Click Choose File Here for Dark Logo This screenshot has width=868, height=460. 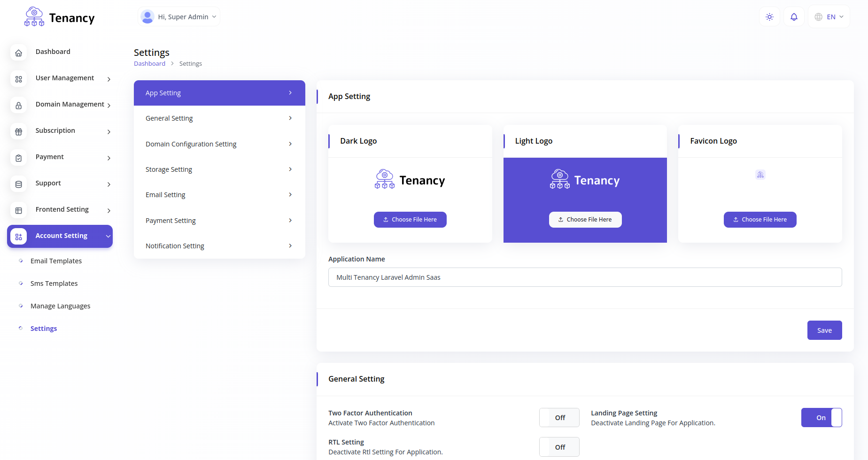pyautogui.click(x=410, y=220)
